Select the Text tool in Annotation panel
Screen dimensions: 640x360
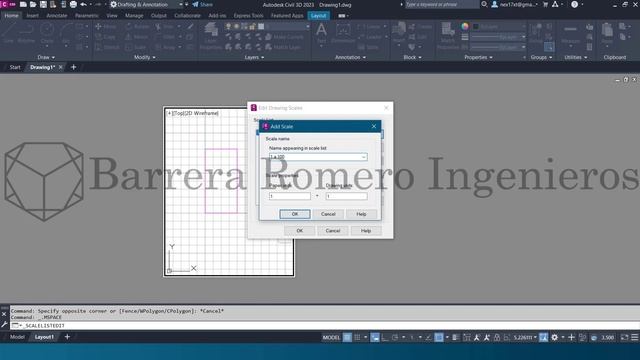(321, 33)
